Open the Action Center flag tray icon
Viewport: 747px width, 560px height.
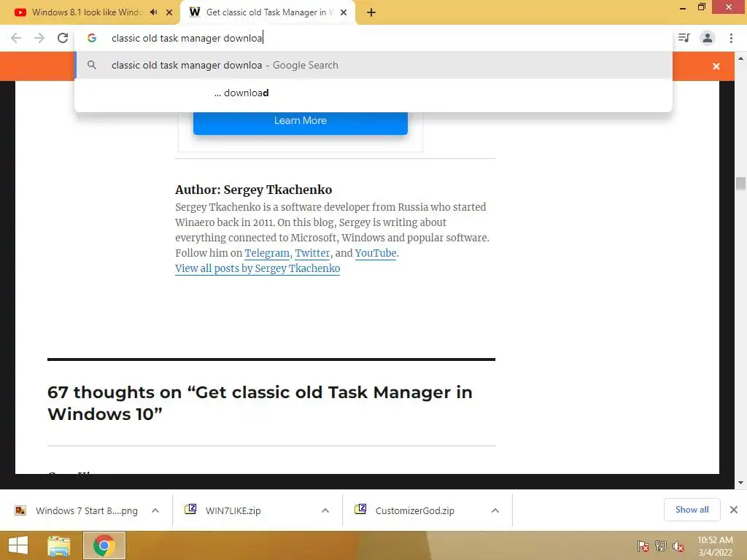tap(643, 546)
